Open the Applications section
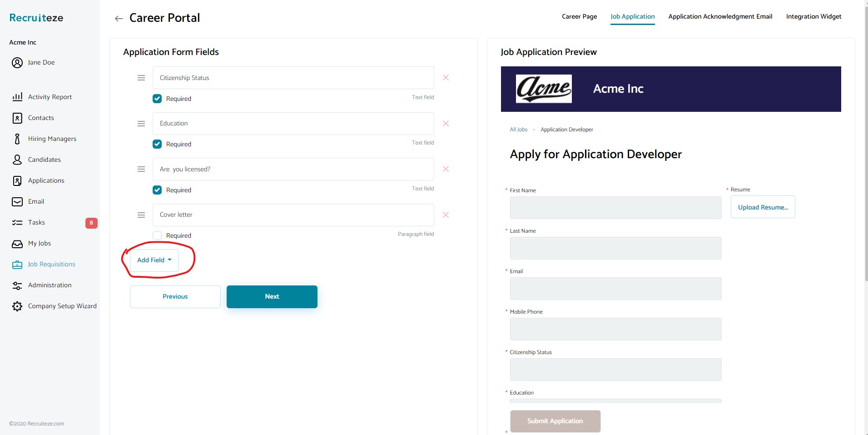868x435 pixels. click(x=46, y=180)
